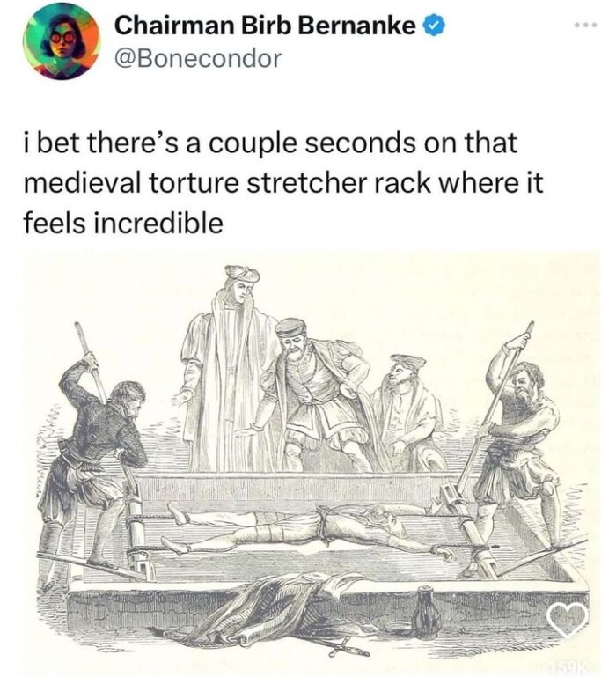Screen dimensions: 616x677
Task: Click the dark bottle beside the rack
Action: pyautogui.click(x=427, y=612)
